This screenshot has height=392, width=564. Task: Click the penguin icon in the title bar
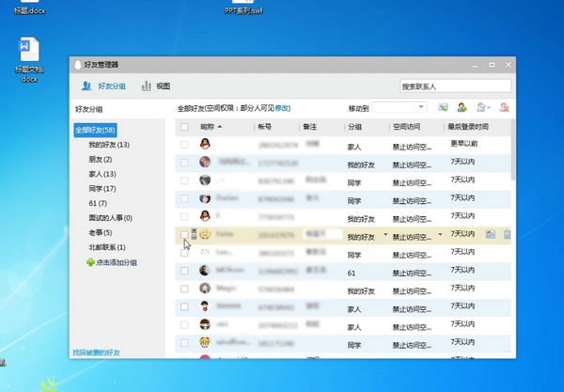[78, 65]
